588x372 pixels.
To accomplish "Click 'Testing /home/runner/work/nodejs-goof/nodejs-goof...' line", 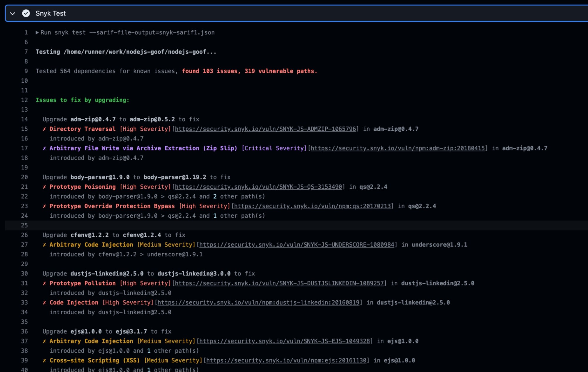I will 126,52.
